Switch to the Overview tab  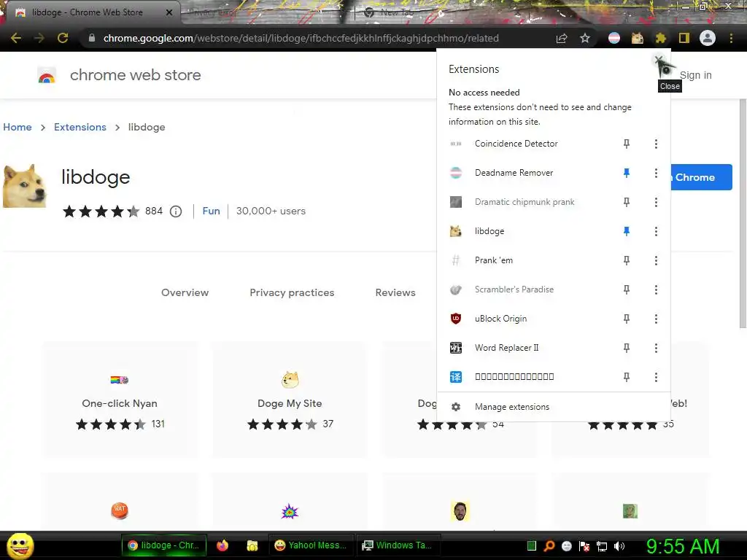tap(185, 292)
